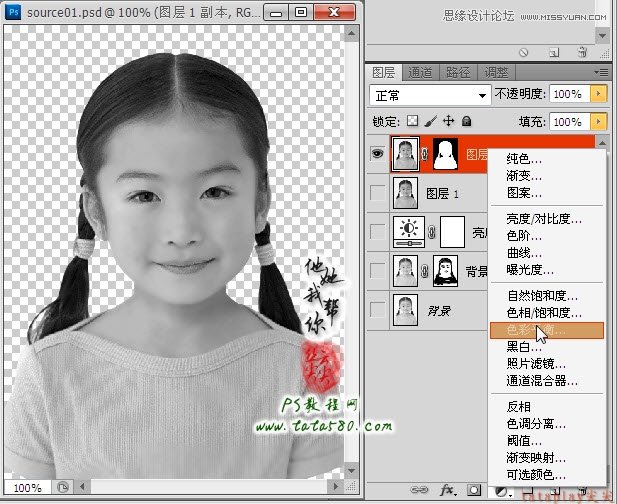617x504 pixels.
Task: Switch to 通道 tab
Action: pos(420,72)
